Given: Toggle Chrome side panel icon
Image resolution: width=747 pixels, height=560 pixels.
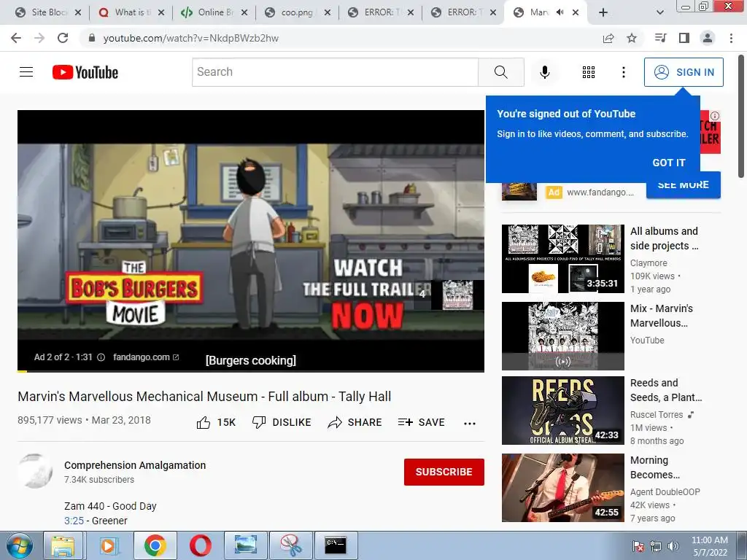Looking at the screenshot, I should point(684,38).
